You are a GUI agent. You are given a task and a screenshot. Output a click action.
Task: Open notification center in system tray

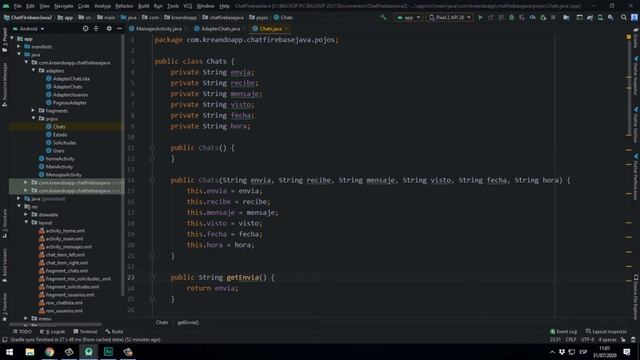tap(627, 352)
